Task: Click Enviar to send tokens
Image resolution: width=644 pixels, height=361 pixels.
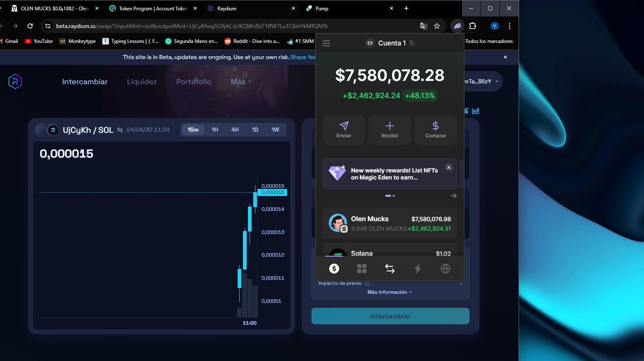Action: (344, 130)
